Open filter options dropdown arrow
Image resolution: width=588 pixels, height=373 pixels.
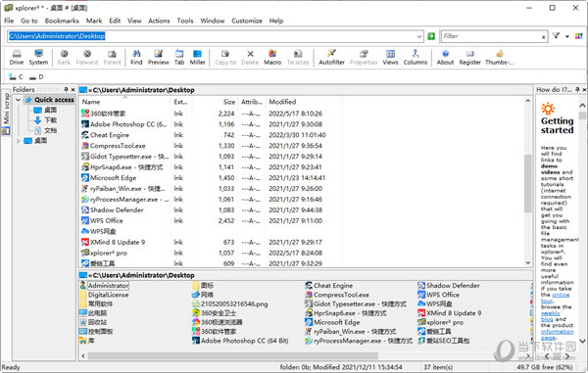[x=567, y=36]
